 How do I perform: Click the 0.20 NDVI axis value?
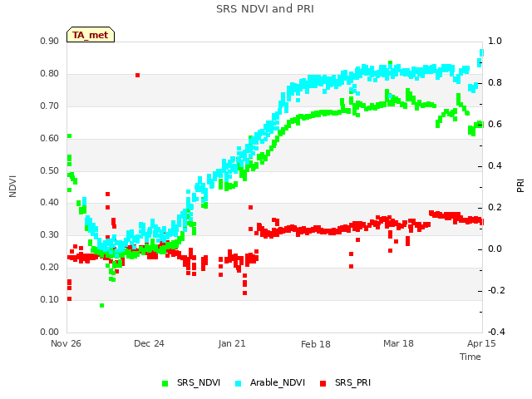click(x=50, y=268)
